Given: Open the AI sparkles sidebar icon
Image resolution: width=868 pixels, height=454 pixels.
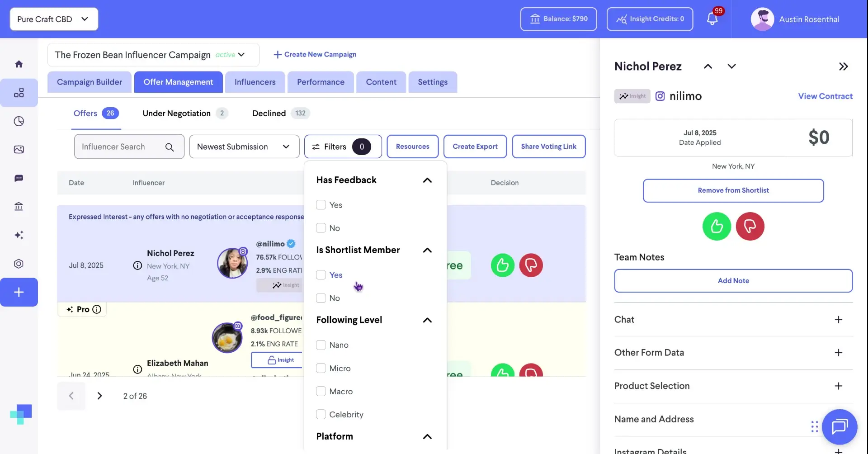Looking at the screenshot, I should (x=19, y=235).
